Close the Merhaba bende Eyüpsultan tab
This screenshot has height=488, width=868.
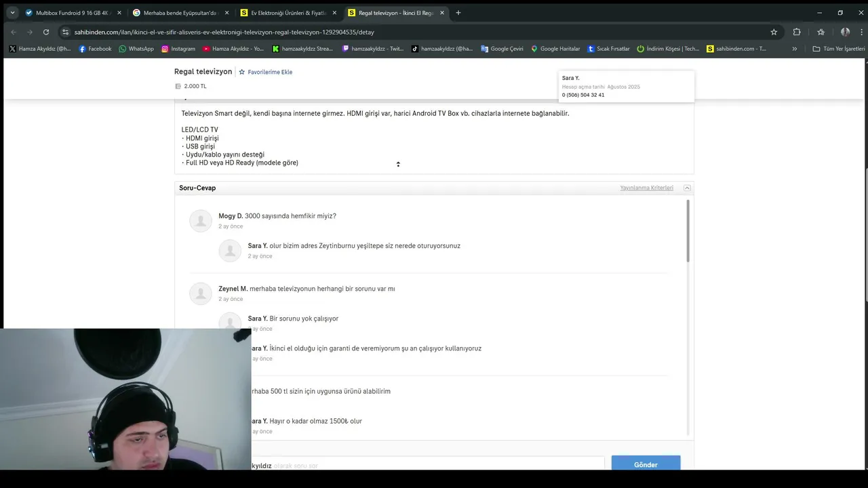coord(226,13)
